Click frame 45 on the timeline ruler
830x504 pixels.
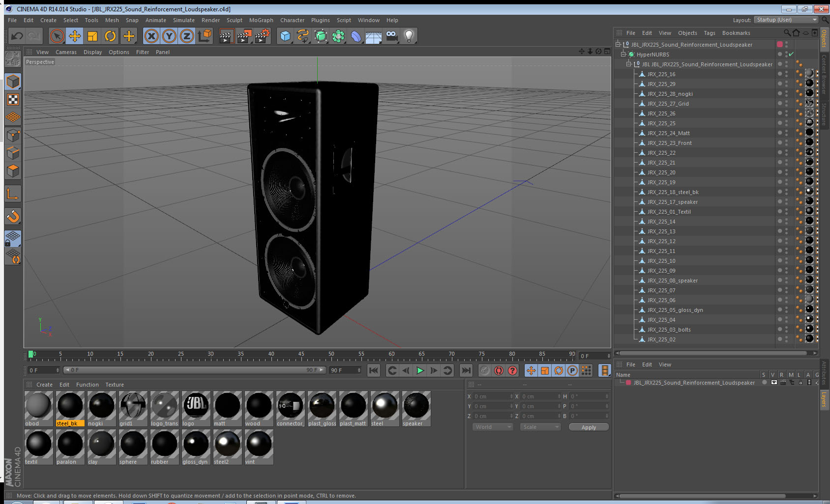(301, 355)
